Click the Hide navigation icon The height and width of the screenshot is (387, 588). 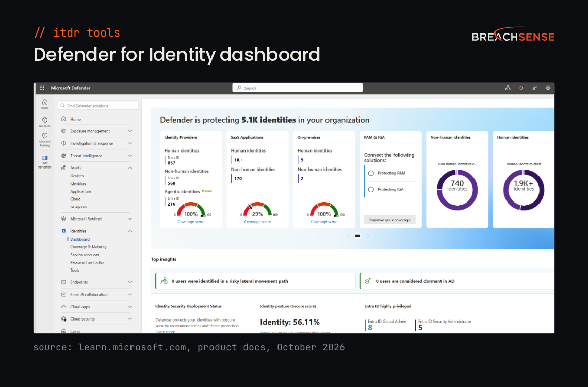45,158
